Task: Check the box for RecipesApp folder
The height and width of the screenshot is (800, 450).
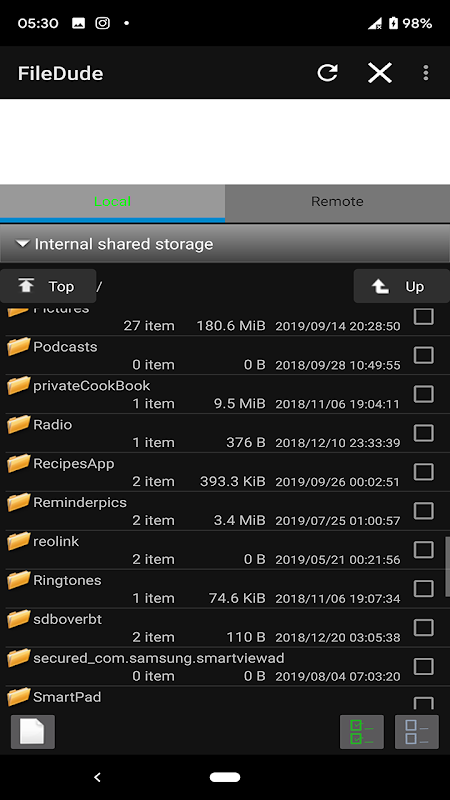Action: pyautogui.click(x=423, y=471)
